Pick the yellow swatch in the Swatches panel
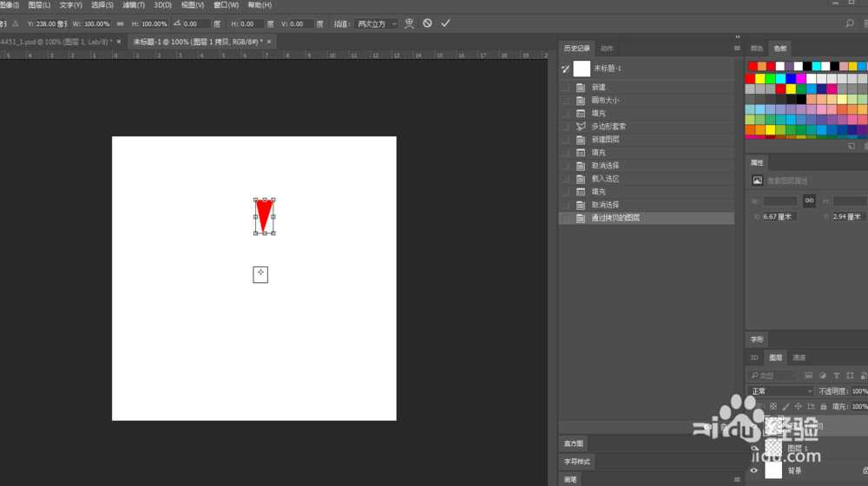Image resolution: width=868 pixels, height=486 pixels. pyautogui.click(x=761, y=77)
